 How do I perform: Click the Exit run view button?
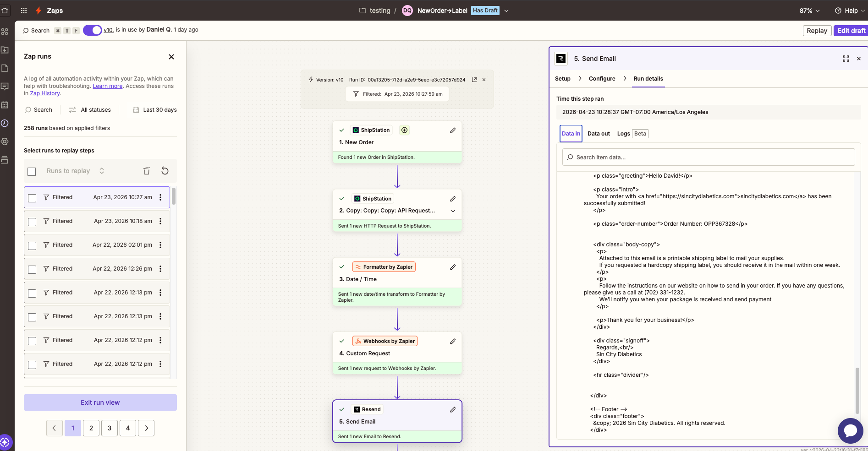(100, 402)
